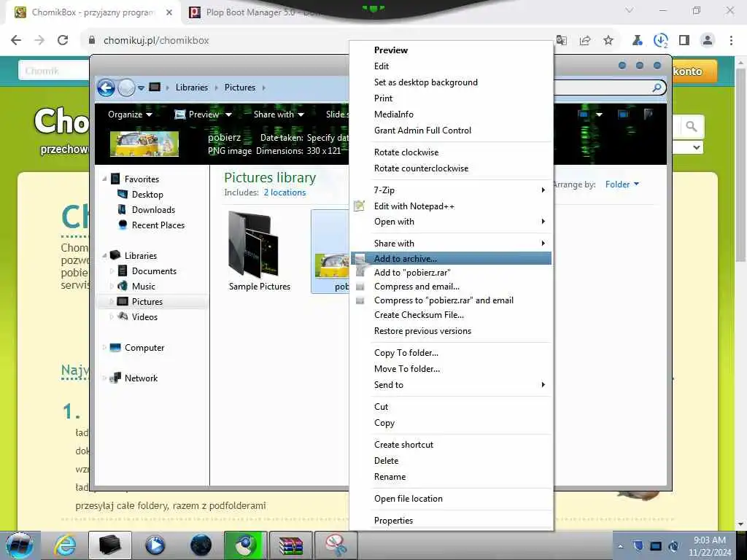Image resolution: width=747 pixels, height=560 pixels.
Task: Open WinRAR from the taskbar
Action: [290, 545]
